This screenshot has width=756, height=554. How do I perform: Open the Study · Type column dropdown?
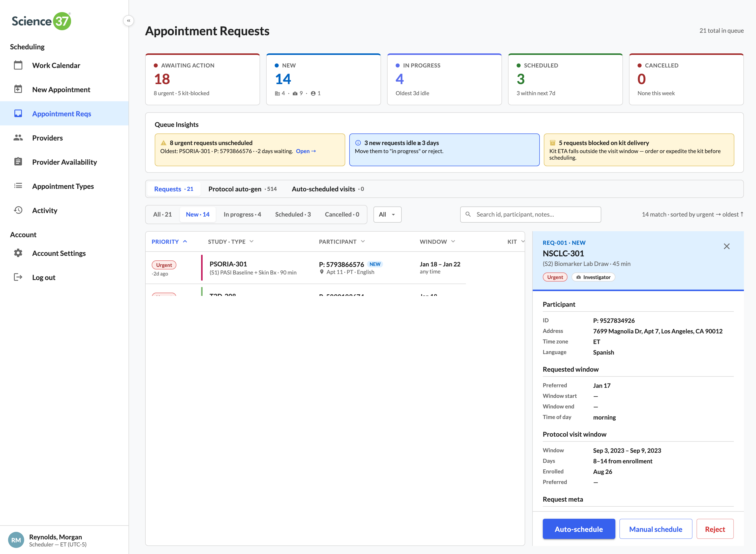(x=252, y=241)
